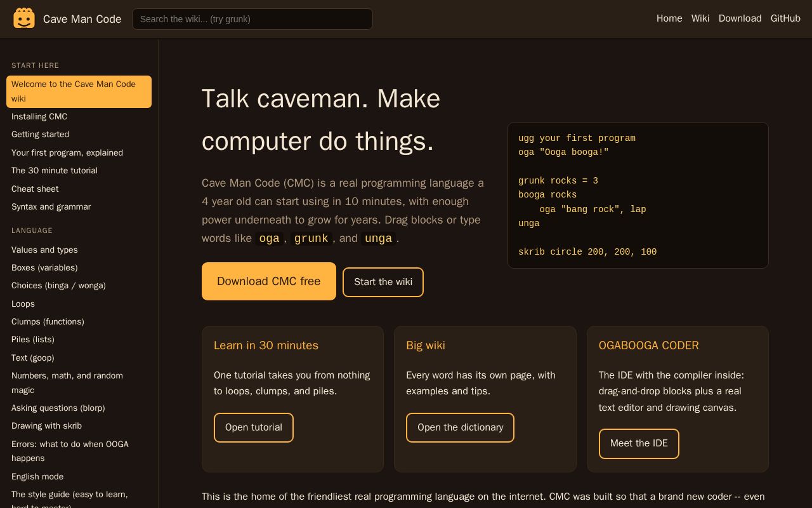Viewport: 812px width, 508px height.
Task: Focus the wiki search field
Action: [252, 19]
